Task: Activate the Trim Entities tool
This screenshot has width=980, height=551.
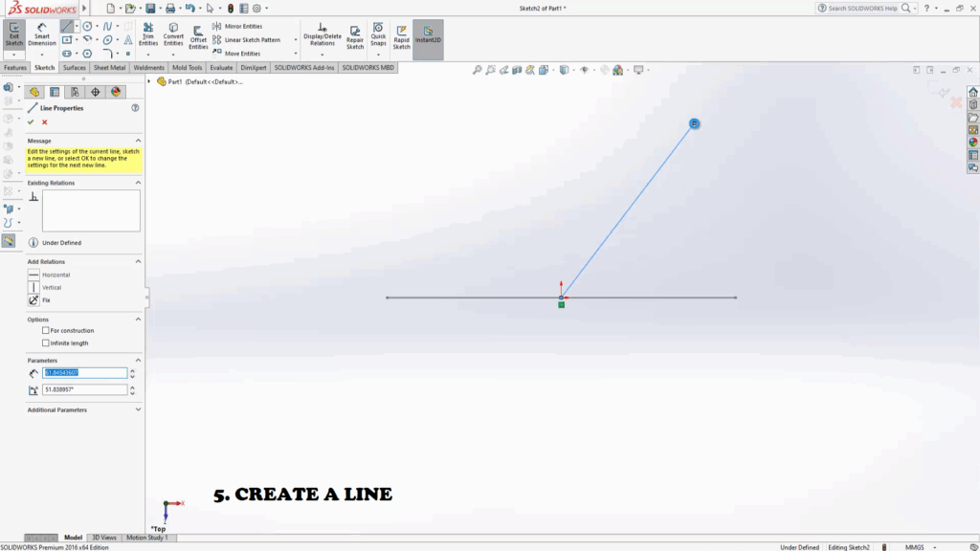Action: (x=148, y=35)
